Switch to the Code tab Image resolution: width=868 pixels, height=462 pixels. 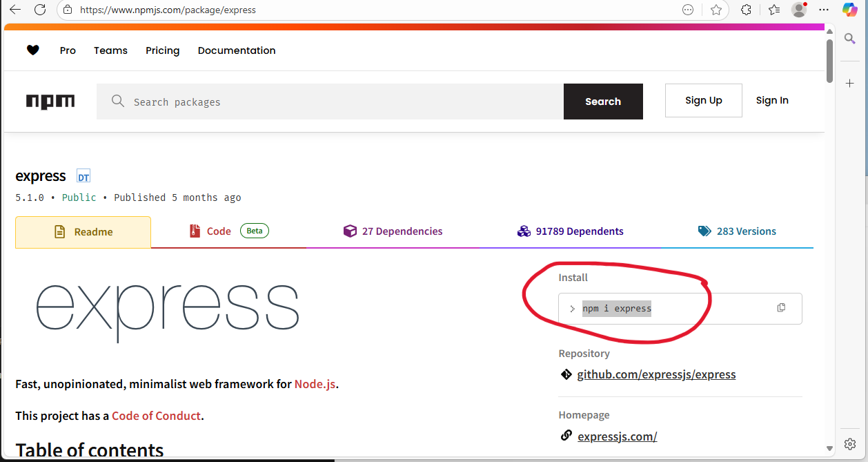point(219,231)
